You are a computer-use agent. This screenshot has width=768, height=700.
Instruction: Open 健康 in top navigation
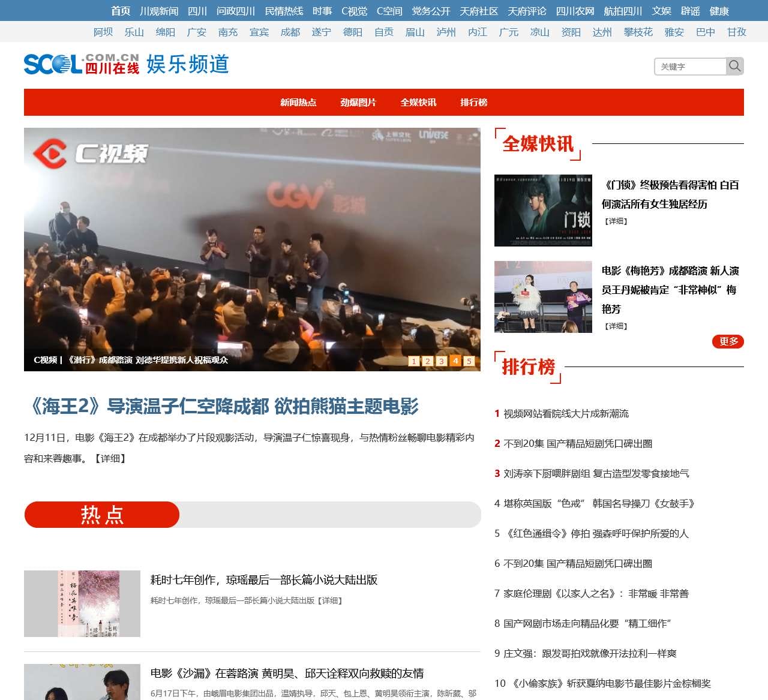(x=719, y=11)
